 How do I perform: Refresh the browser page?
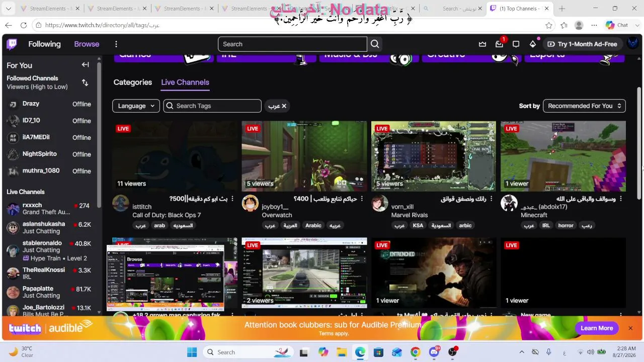[24, 25]
